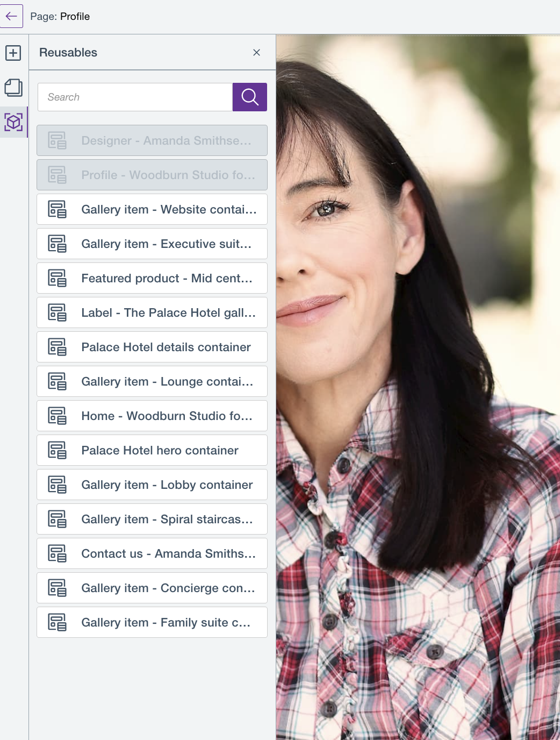Click icon beside Gallery item - Family suite row
Screen dimensions: 560x740
click(x=58, y=622)
